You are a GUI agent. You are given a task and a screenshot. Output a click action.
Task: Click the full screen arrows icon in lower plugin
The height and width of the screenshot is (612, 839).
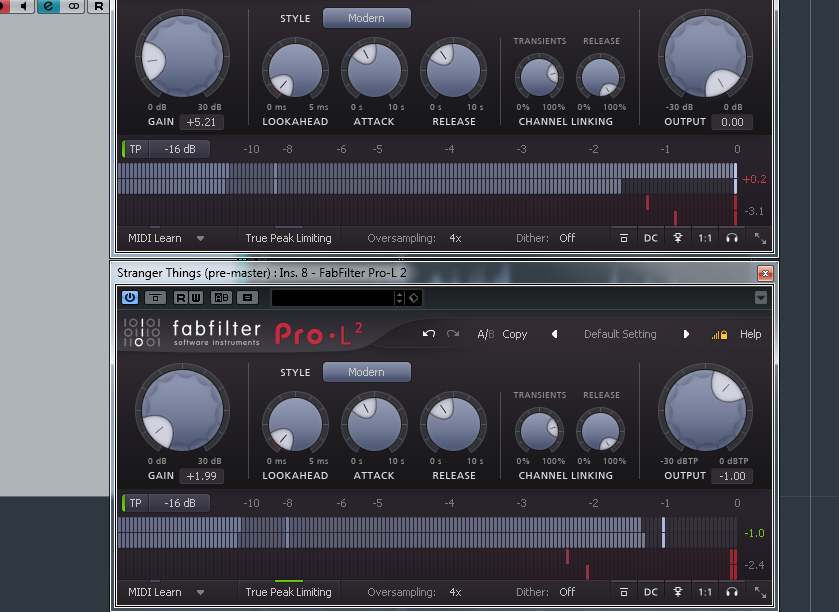coord(761,592)
